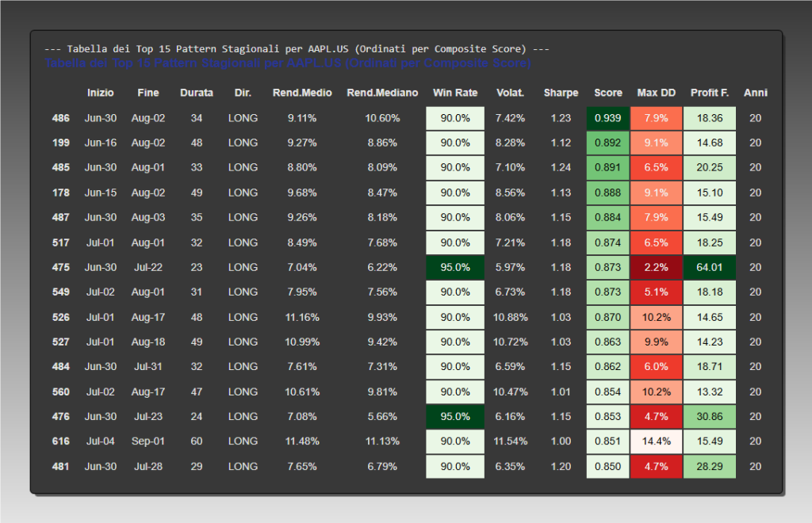The image size is (812, 523).
Task: Click the 28.29 Profit F. cell
Action: (710, 466)
